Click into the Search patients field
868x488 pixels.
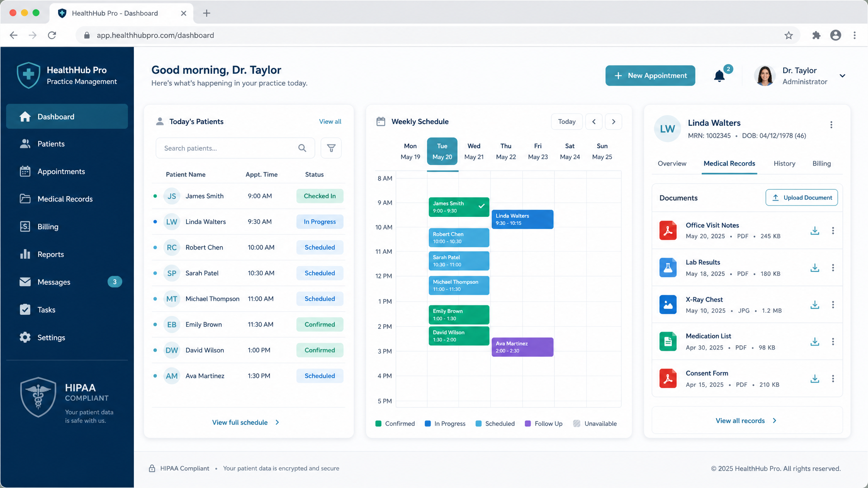pyautogui.click(x=235, y=148)
